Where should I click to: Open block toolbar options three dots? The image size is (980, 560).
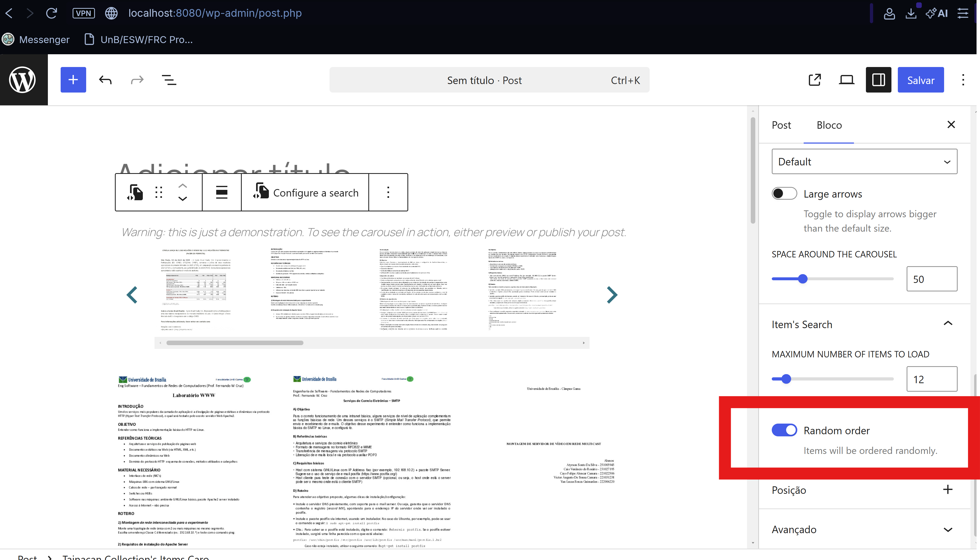(x=388, y=192)
